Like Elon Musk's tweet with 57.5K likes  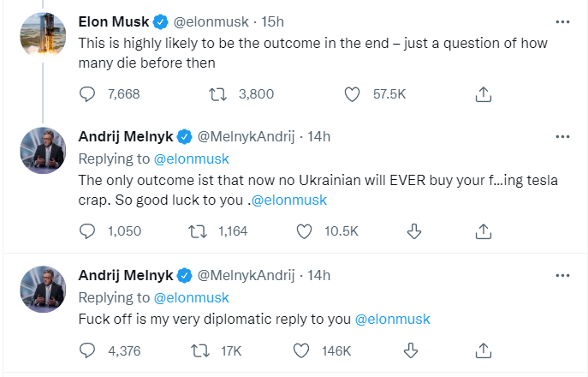352,94
